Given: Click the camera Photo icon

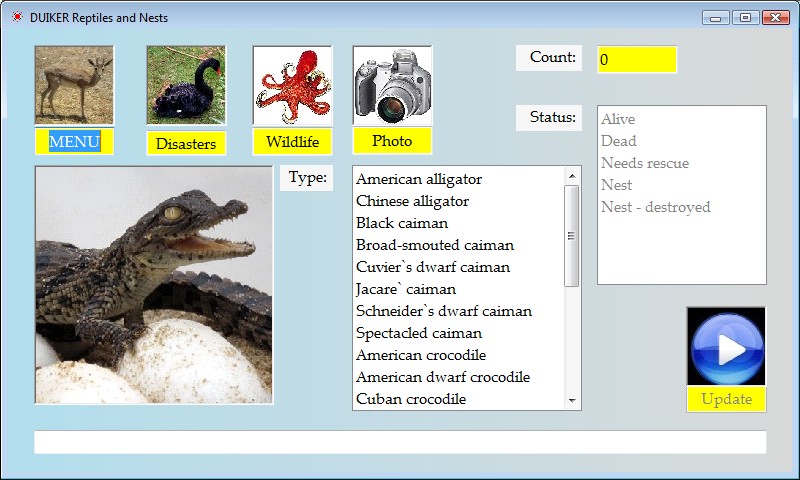Looking at the screenshot, I should click(x=392, y=85).
